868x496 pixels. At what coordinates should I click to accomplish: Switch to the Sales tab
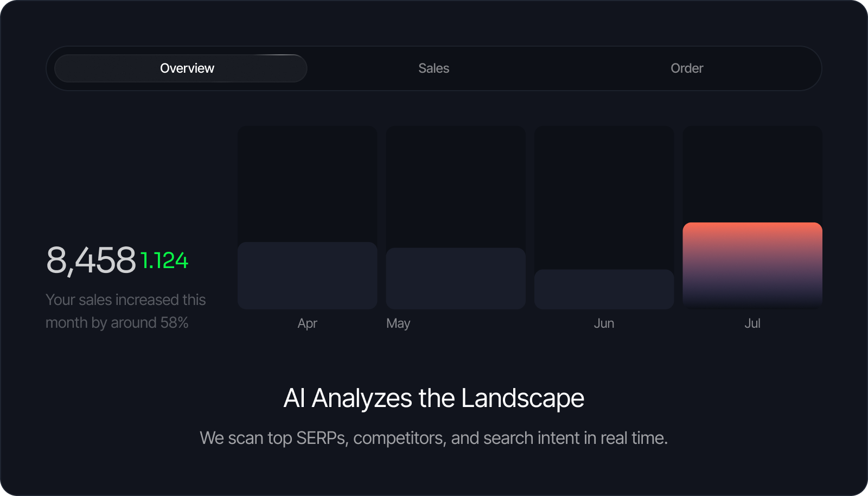click(x=433, y=68)
